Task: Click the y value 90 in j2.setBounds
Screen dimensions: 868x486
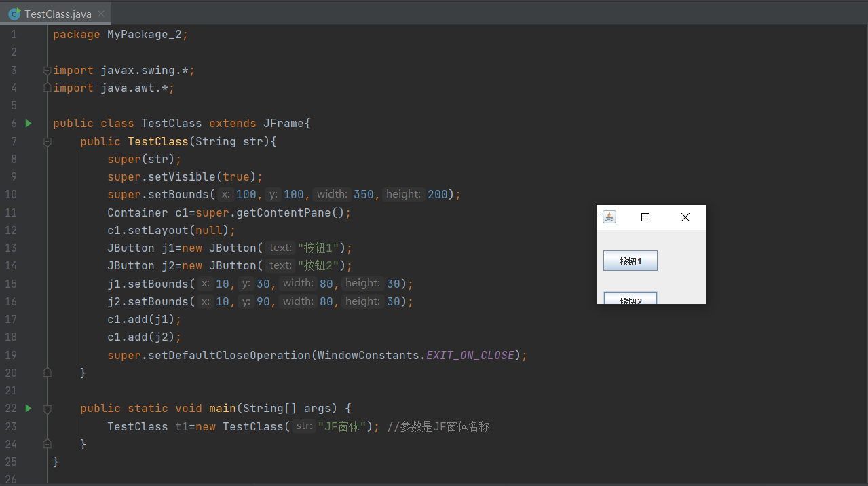Action: click(263, 301)
